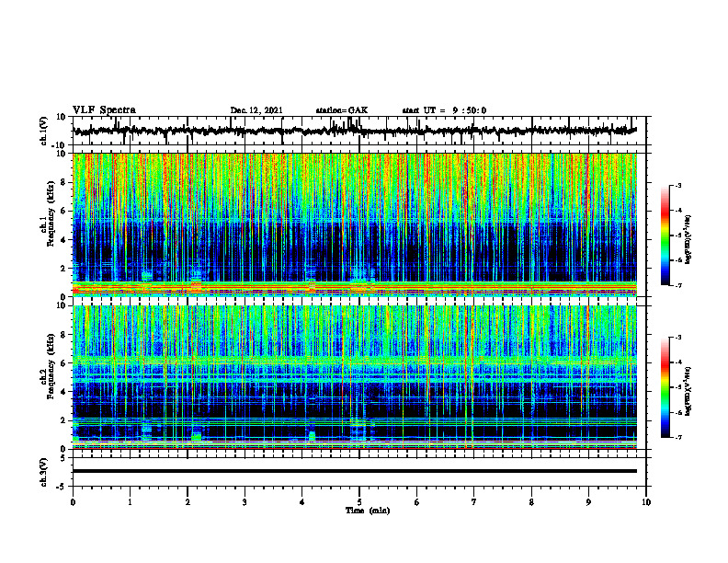Click the "-7" label on ch.1 colorbar

678,285
